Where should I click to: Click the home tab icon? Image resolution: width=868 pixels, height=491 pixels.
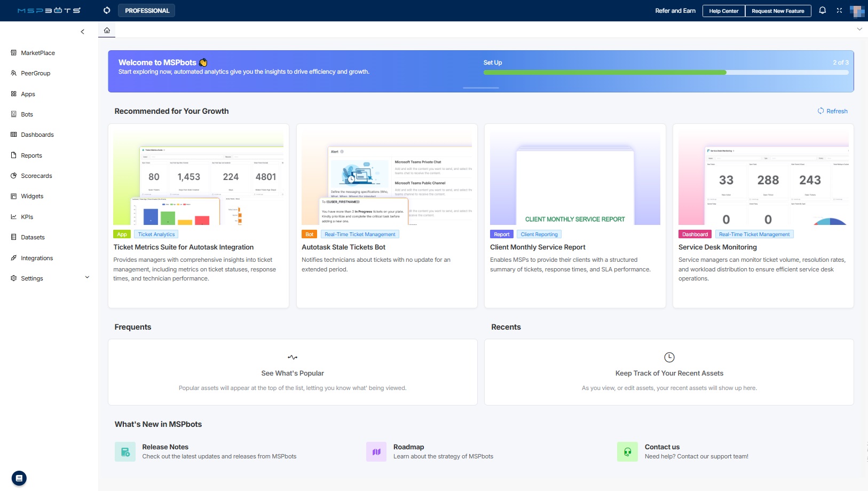pyautogui.click(x=107, y=30)
